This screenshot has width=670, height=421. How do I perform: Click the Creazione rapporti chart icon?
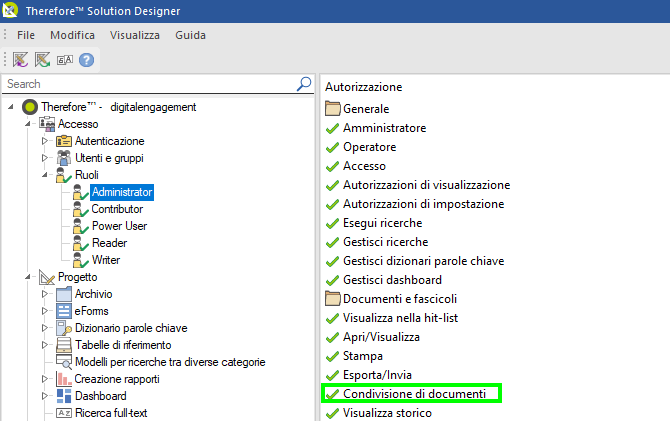click(64, 379)
